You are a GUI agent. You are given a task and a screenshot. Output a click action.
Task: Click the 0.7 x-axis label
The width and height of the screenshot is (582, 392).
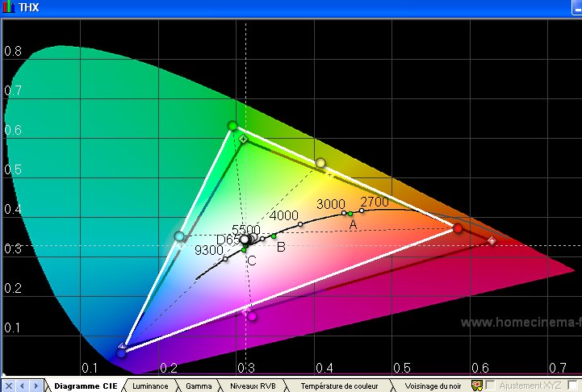click(x=557, y=368)
